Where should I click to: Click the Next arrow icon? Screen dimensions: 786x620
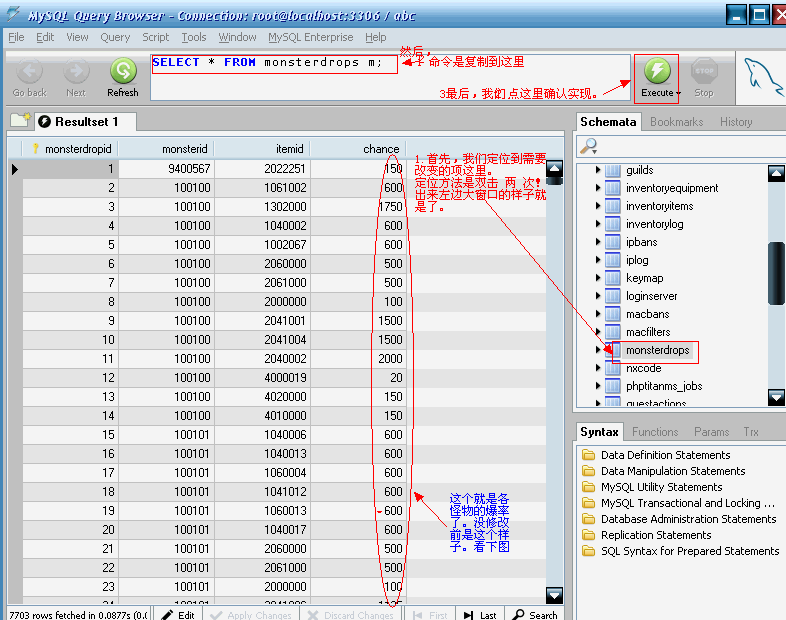click(x=76, y=71)
